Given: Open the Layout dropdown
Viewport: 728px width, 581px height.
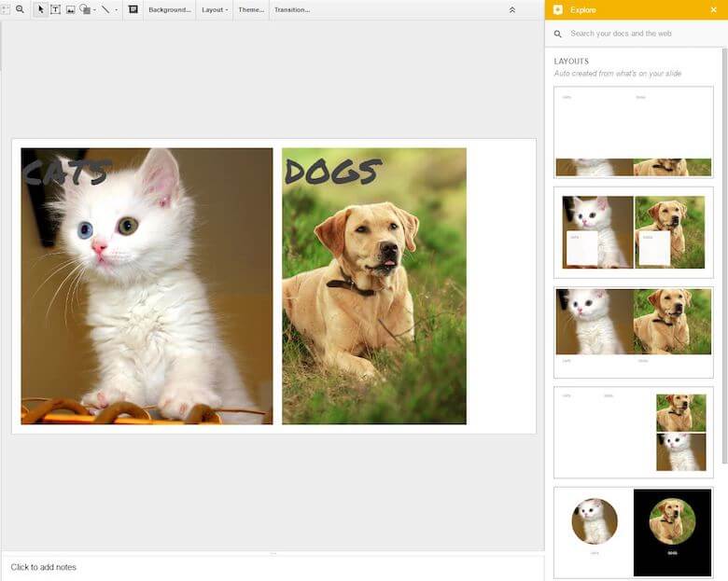Looking at the screenshot, I should pyautogui.click(x=215, y=9).
